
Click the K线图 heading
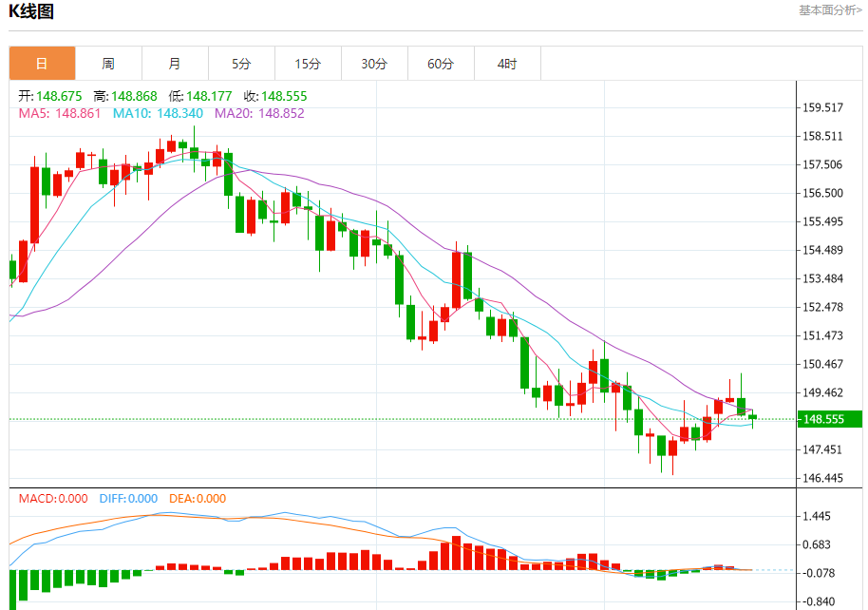31,11
